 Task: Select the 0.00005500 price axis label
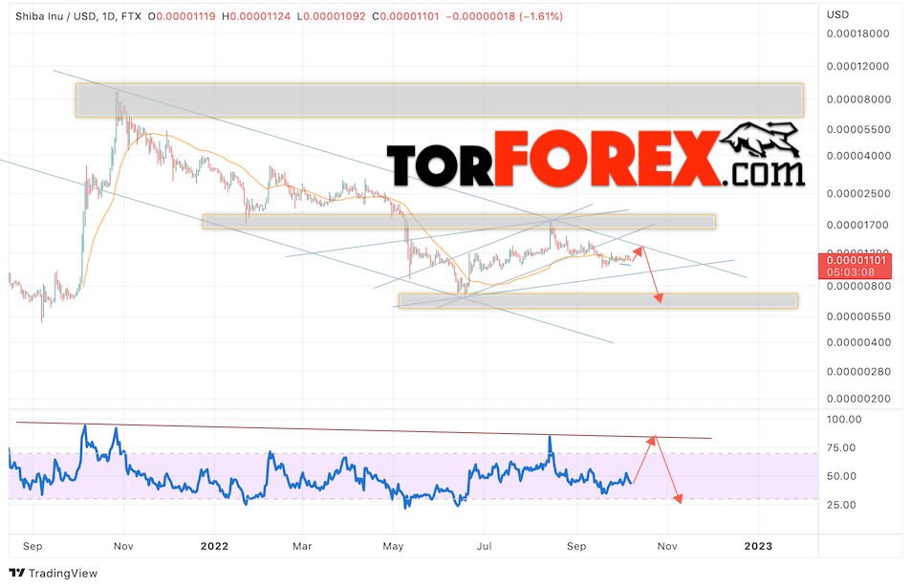tap(858, 130)
